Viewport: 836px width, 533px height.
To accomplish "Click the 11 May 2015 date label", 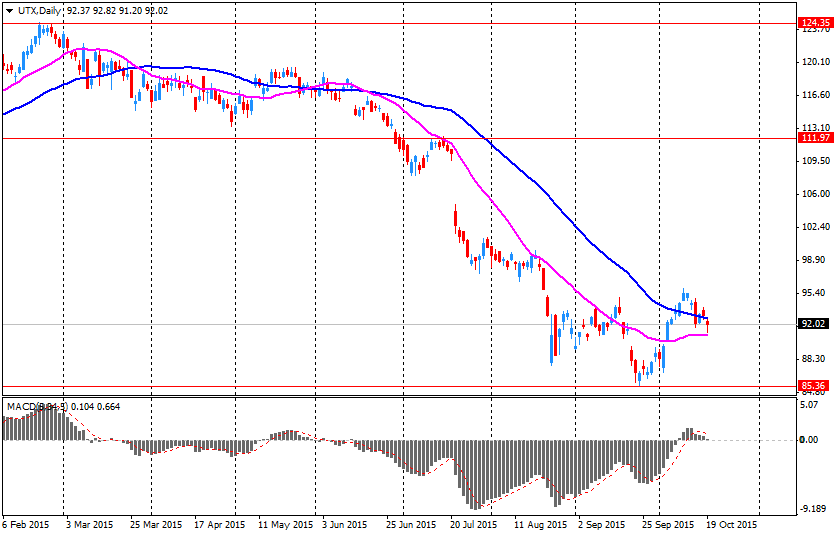I will tap(286, 524).
